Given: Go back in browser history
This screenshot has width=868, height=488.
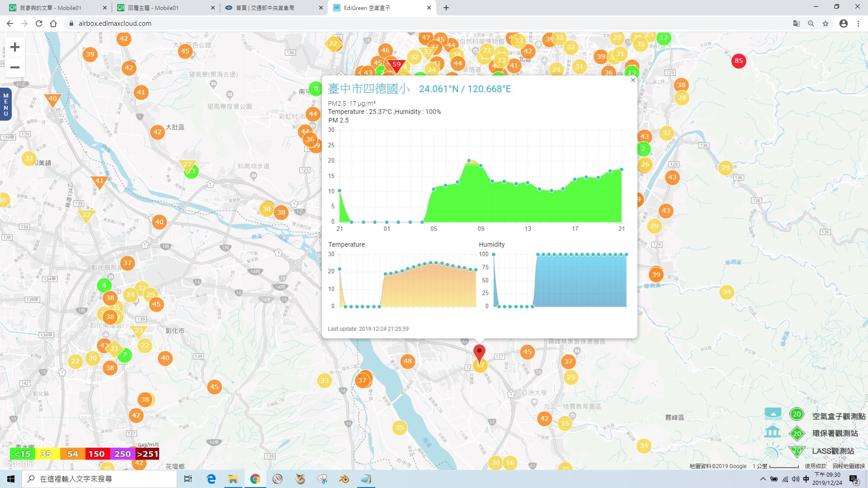Looking at the screenshot, I should 10,23.
